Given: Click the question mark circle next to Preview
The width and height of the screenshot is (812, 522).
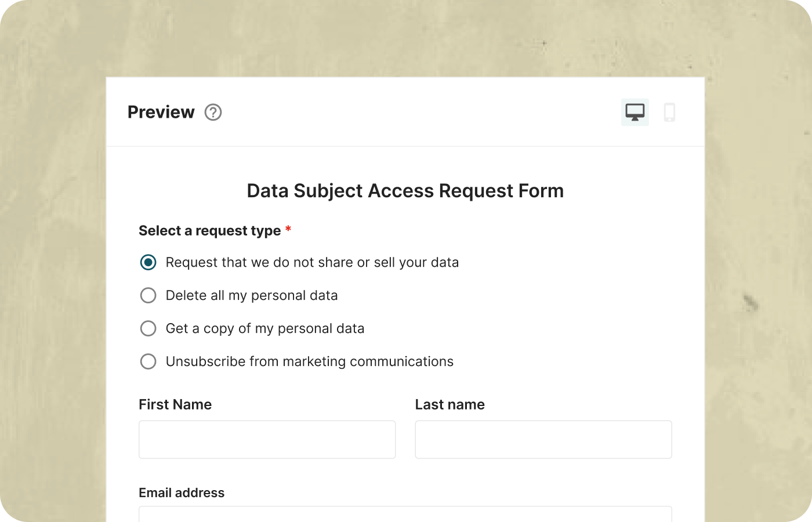Looking at the screenshot, I should (x=213, y=113).
